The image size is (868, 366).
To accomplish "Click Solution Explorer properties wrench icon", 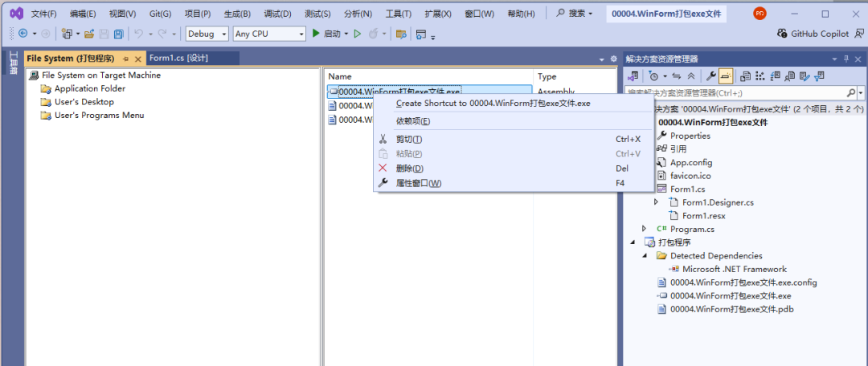I will point(712,75).
